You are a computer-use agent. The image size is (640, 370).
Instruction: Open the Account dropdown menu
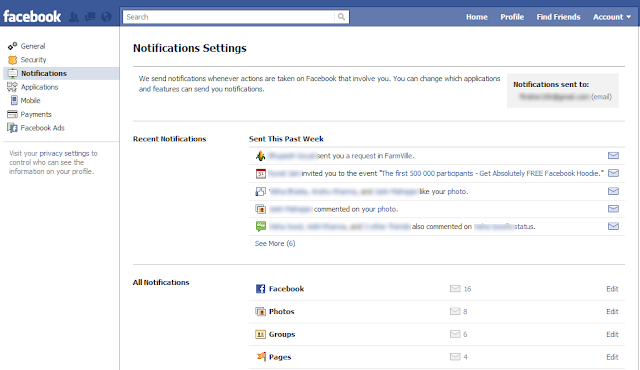(612, 17)
